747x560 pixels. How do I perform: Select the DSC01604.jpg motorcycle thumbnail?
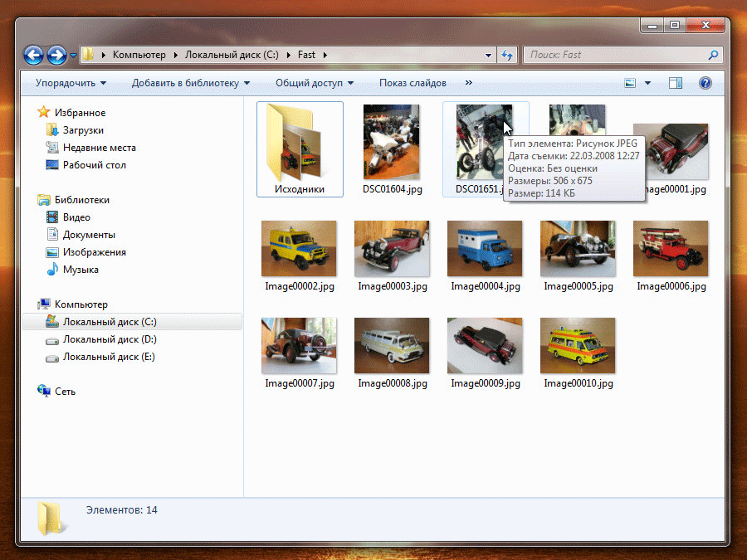coord(392,142)
